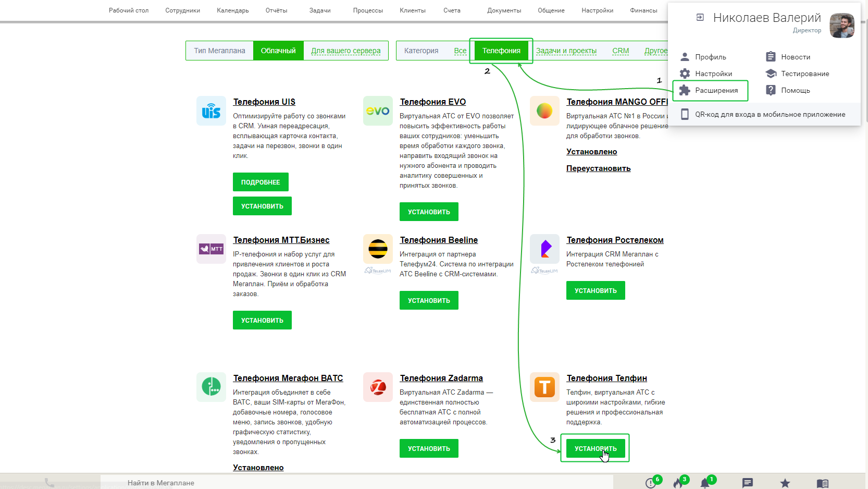Image resolution: width=868 pixels, height=489 pixels.
Task: Click the Переустановить link for MANGO
Action: click(599, 168)
